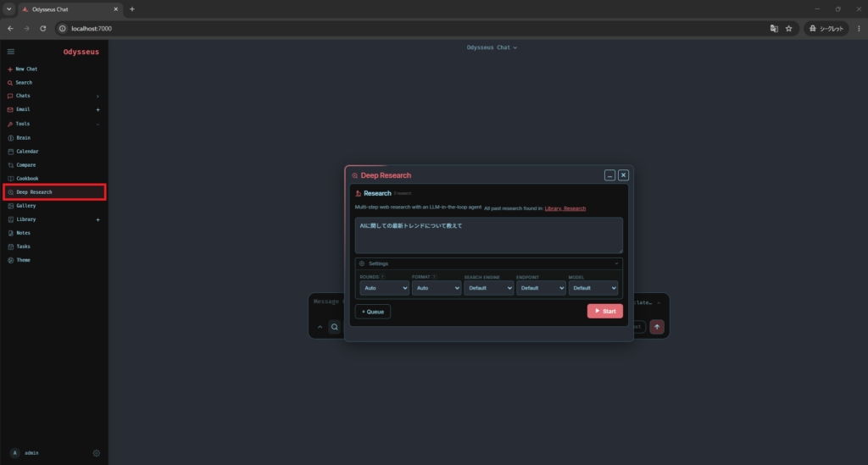Click the translate page icon in address bar

click(x=774, y=28)
